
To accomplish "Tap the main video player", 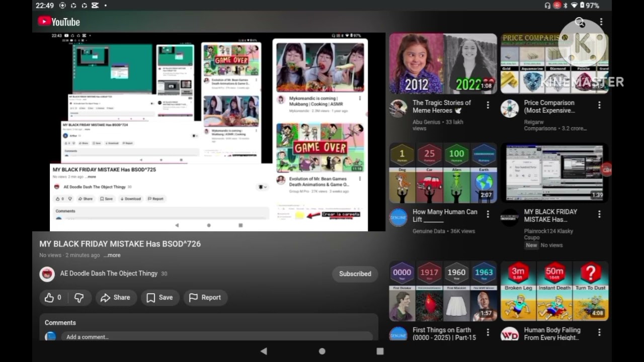I will (209, 132).
